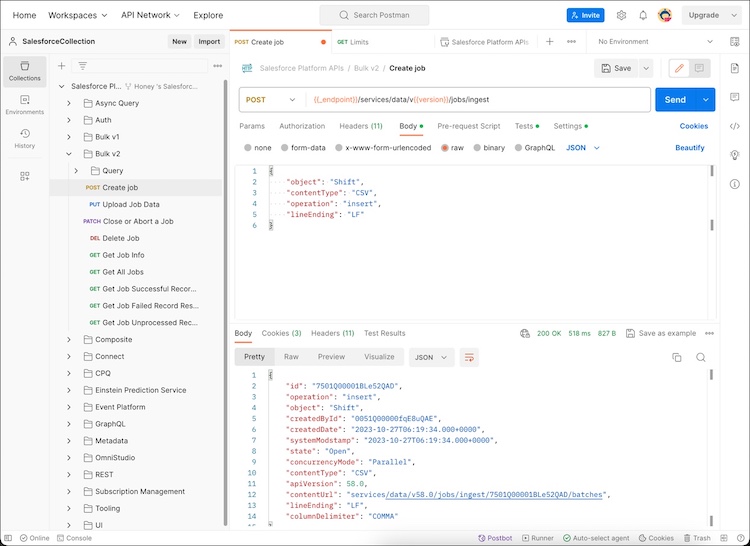This screenshot has width=750, height=546.
Task: Select the raw body radio button
Action: pyautogui.click(x=445, y=148)
